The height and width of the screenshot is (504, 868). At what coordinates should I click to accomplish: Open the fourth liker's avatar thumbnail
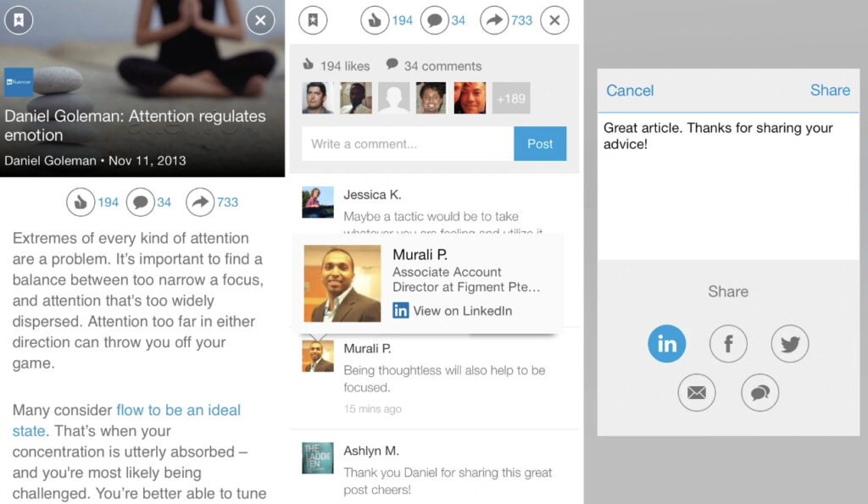(431, 98)
